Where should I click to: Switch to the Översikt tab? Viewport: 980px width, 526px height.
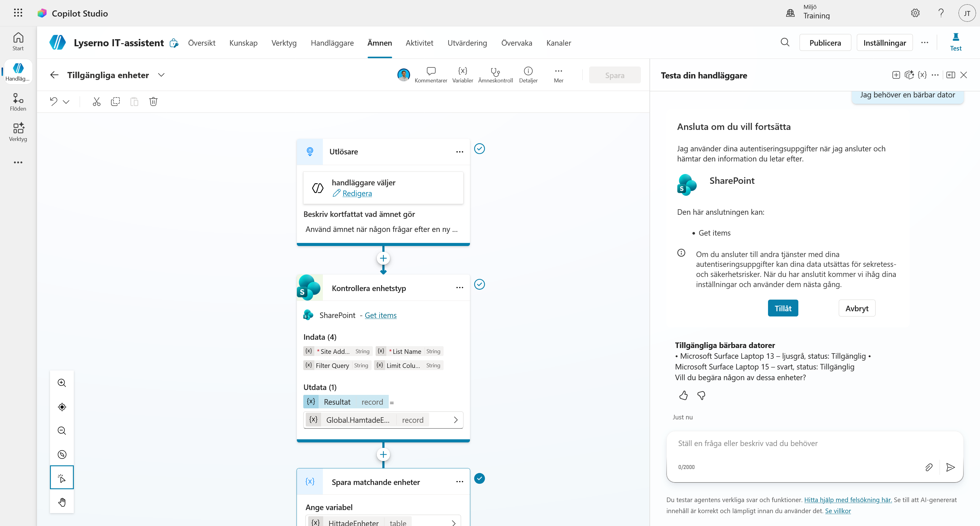202,43
